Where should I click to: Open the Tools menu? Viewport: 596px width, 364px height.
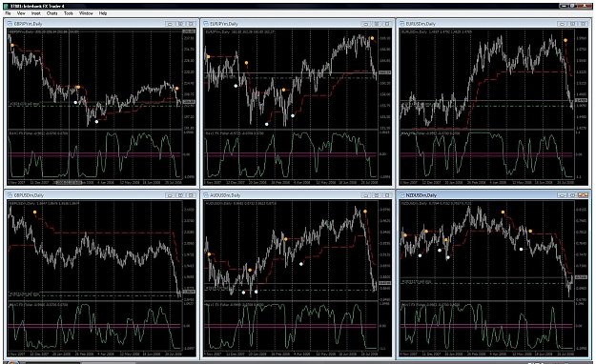[x=69, y=13]
